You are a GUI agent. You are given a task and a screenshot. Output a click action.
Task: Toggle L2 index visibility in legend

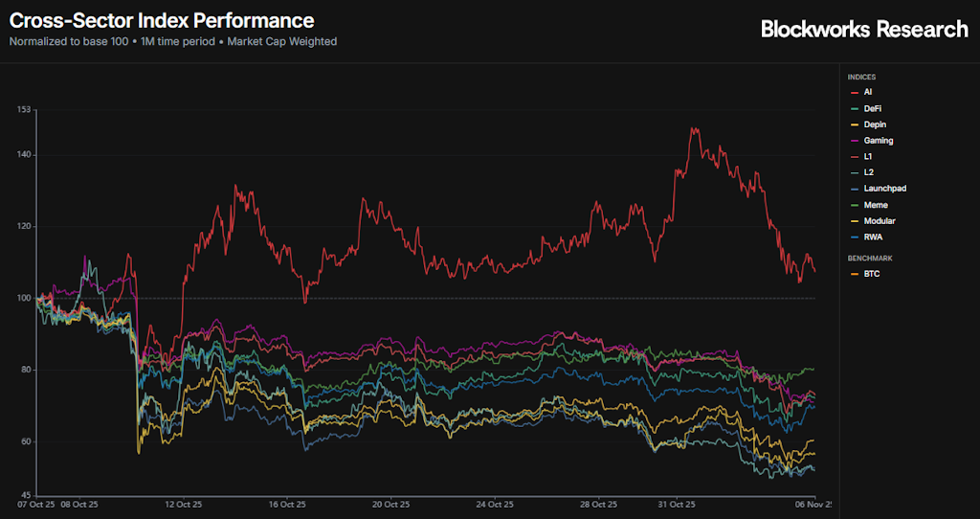tap(867, 172)
